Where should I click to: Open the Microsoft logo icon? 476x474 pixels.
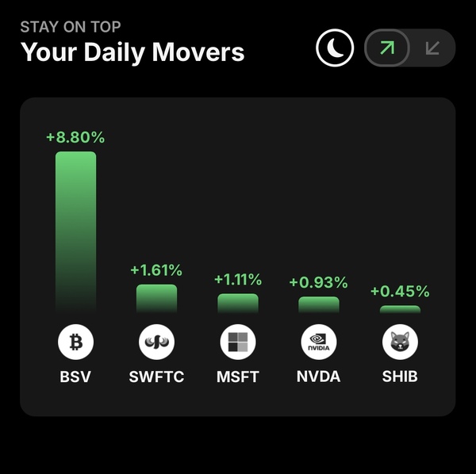(x=238, y=342)
